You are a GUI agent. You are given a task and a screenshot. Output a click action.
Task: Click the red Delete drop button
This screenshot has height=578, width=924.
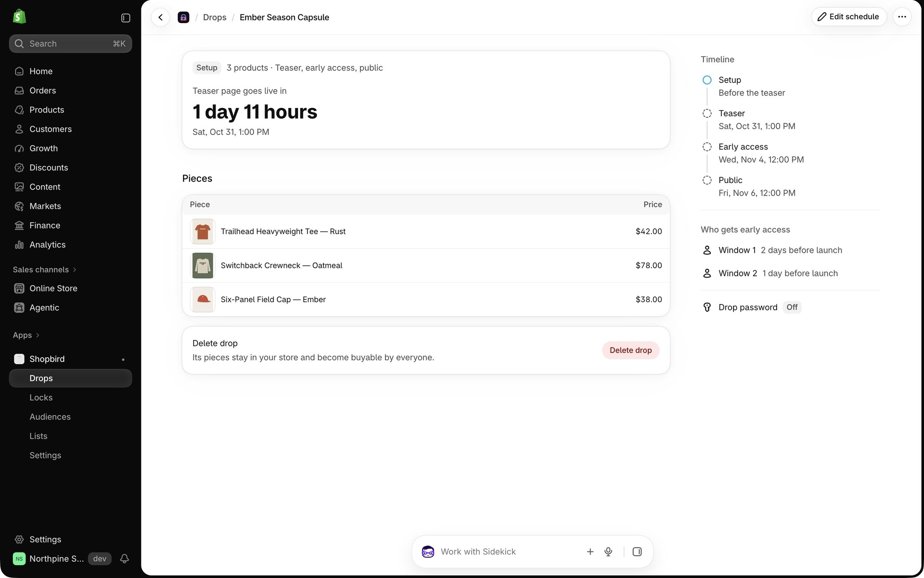tap(631, 350)
